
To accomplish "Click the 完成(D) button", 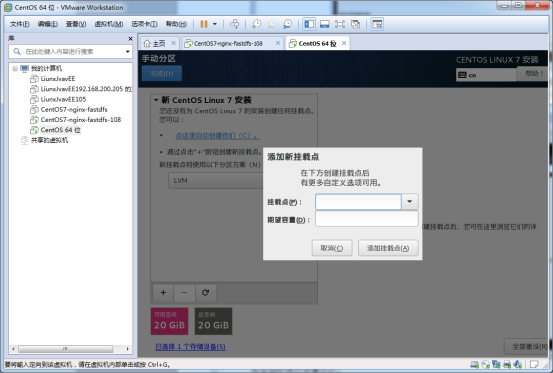I will coord(162,73).
